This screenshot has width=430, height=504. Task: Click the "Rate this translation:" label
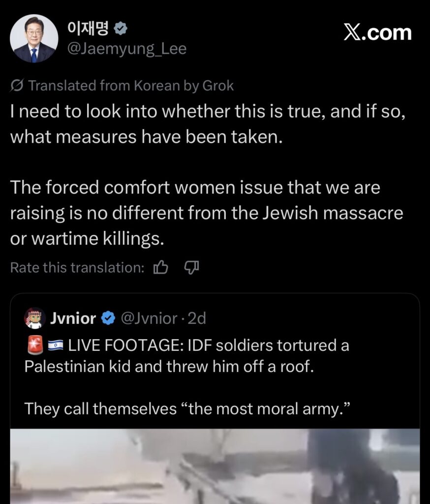77,267
